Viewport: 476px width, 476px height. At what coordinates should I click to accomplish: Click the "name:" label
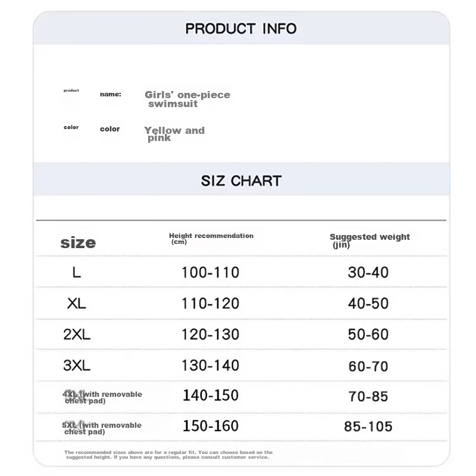click(x=110, y=94)
